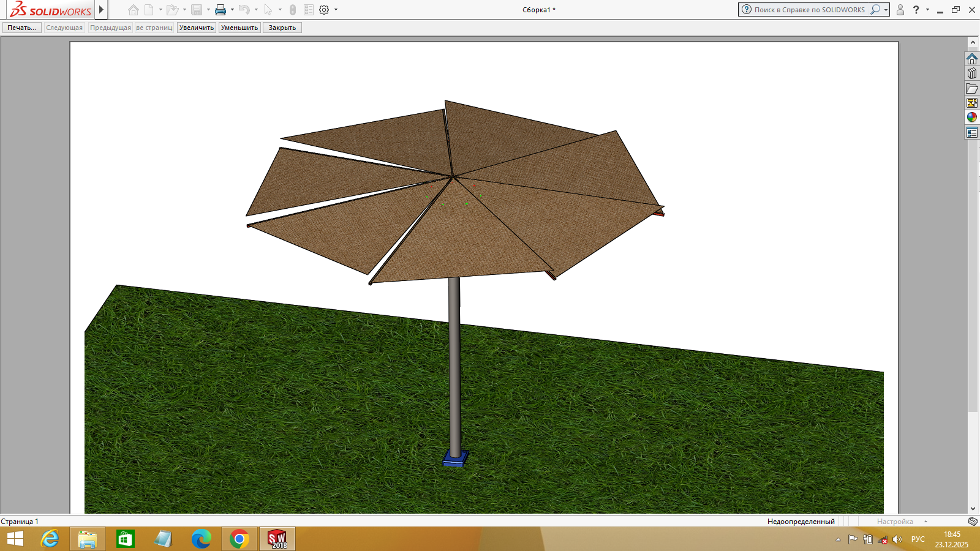Open the Windows Store taskbar icon
The image size is (980, 551).
pos(126,539)
